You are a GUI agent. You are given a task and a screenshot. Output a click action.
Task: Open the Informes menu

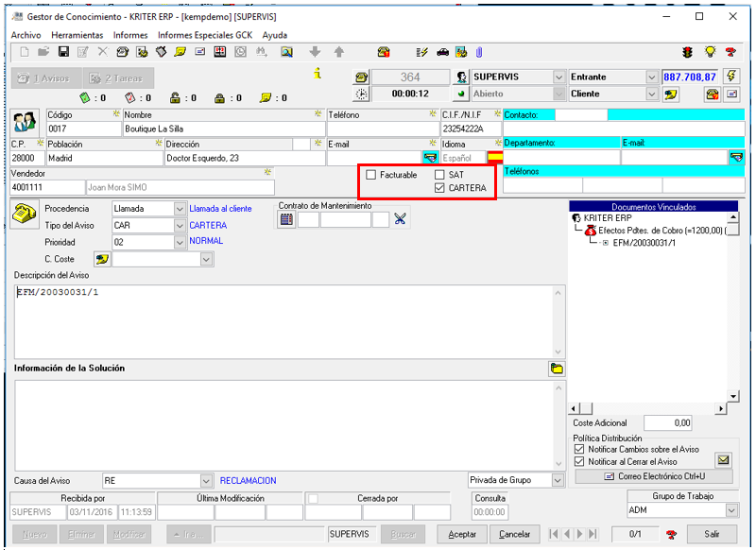(130, 35)
